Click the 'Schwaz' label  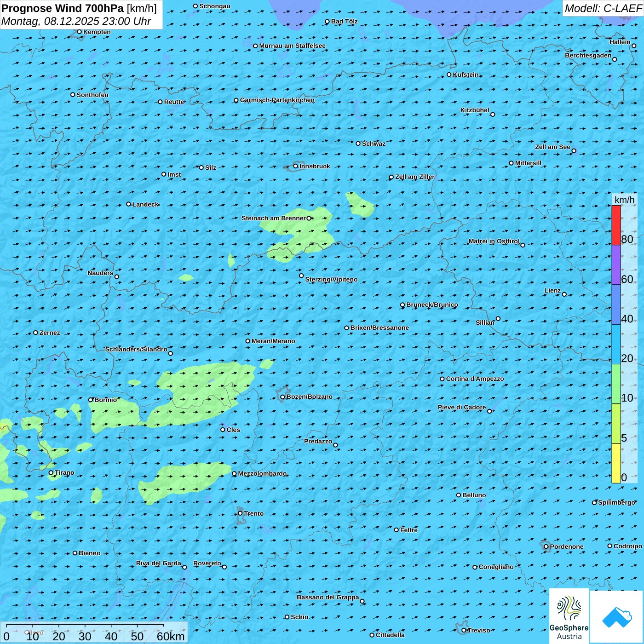click(374, 144)
